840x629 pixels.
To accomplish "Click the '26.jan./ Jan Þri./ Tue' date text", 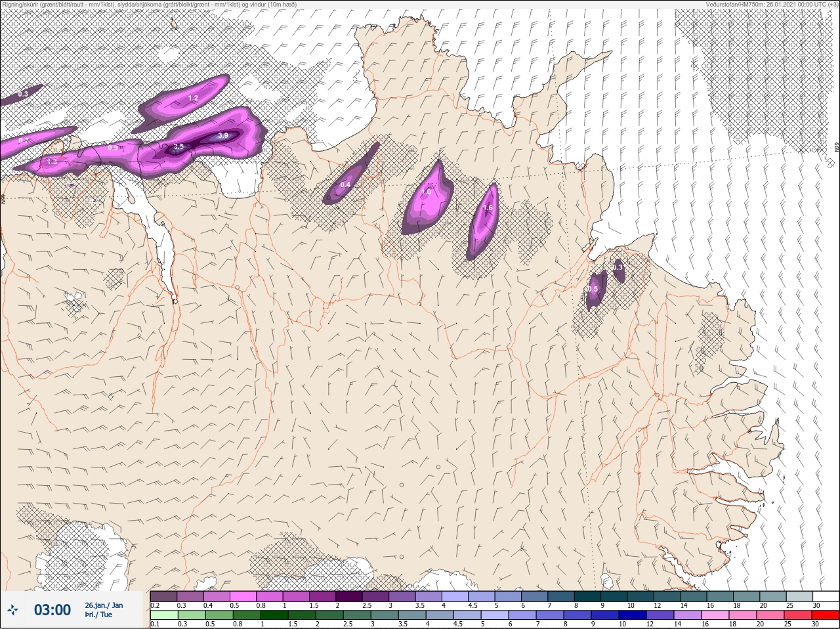I will [x=104, y=610].
